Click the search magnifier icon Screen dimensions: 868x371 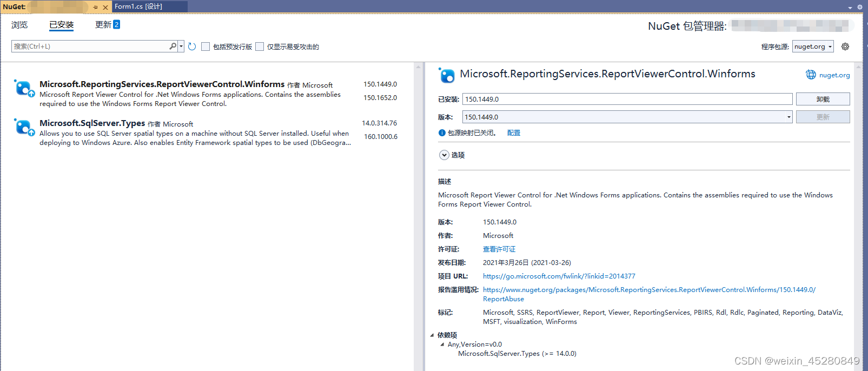(x=173, y=46)
